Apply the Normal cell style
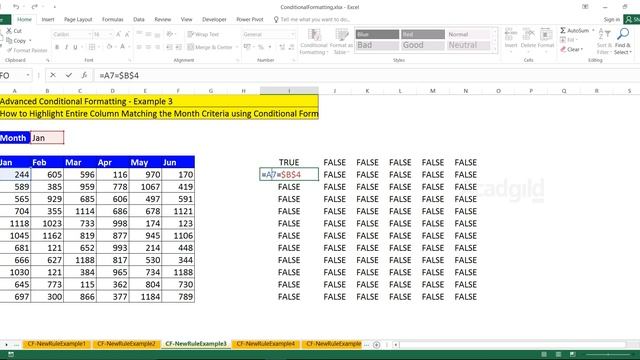640x360 pixels. 469,34
